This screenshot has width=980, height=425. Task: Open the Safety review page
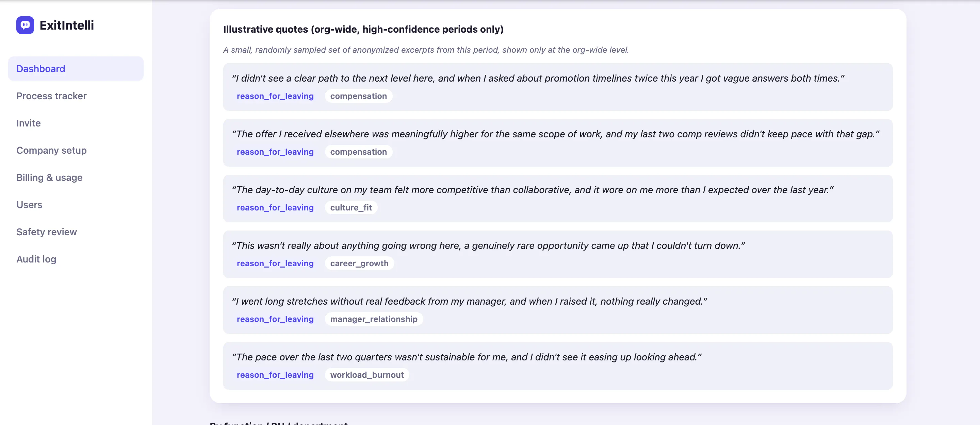click(46, 232)
